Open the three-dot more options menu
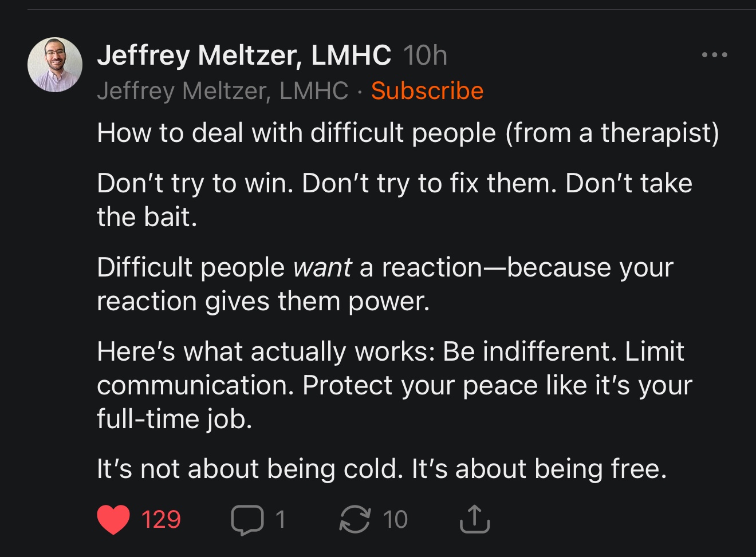756x557 pixels. (x=715, y=55)
